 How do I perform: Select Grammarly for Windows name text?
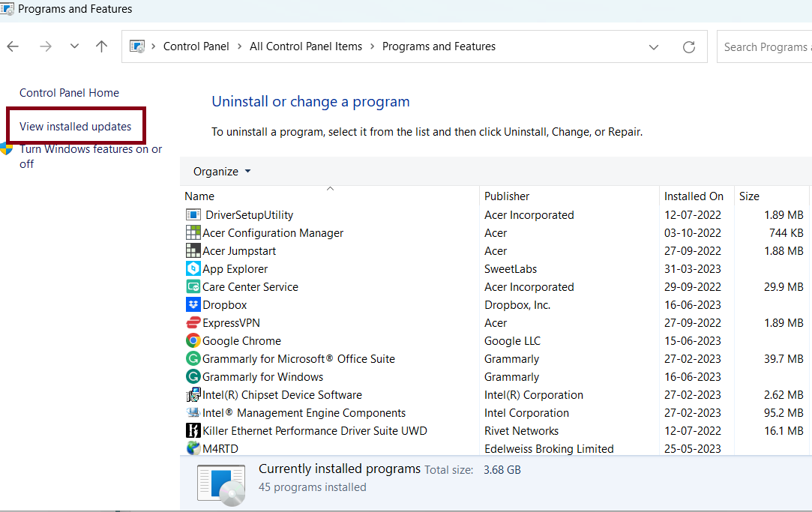262,377
